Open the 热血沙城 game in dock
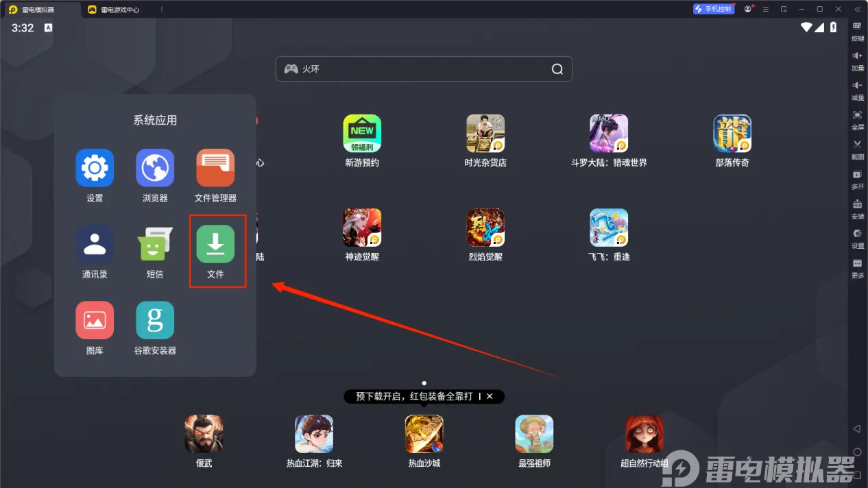This screenshot has width=868, height=488. [424, 434]
